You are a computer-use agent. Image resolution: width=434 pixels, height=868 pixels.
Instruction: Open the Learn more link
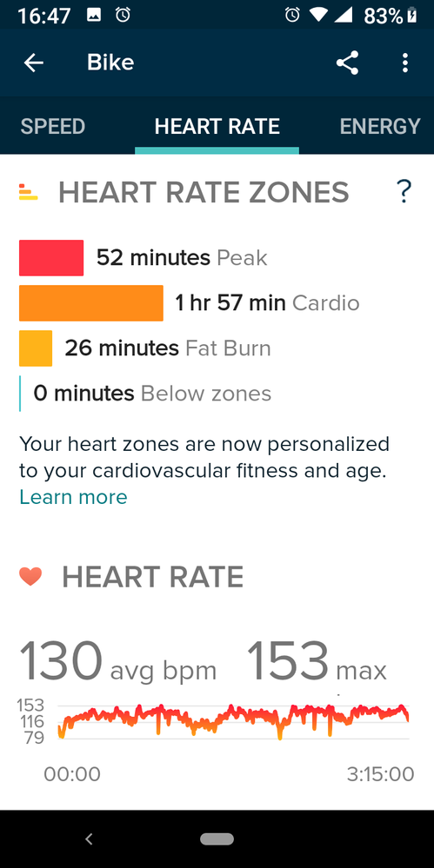(x=73, y=496)
